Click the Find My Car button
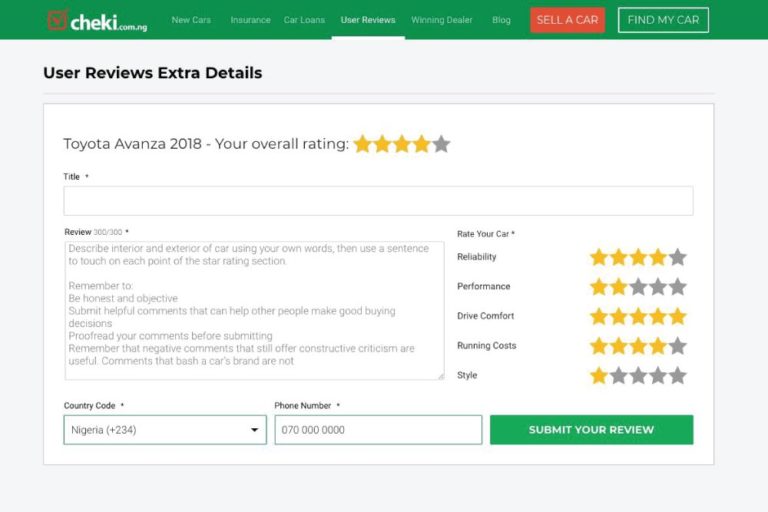Image resolution: width=768 pixels, height=512 pixels. click(663, 20)
